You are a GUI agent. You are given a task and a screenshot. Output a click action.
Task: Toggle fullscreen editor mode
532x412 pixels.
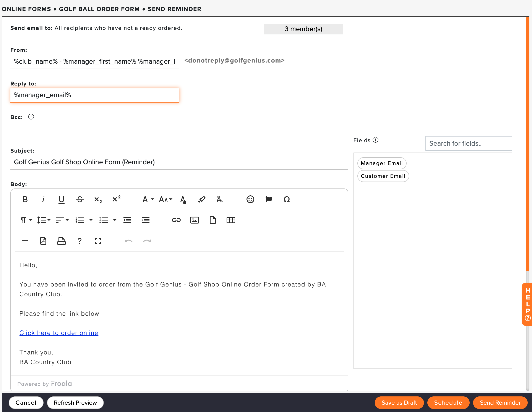pyautogui.click(x=98, y=241)
